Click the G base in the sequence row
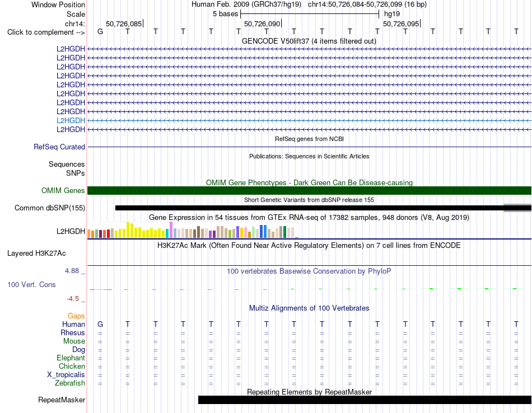This screenshot has height=413, width=532. pyautogui.click(x=100, y=31)
